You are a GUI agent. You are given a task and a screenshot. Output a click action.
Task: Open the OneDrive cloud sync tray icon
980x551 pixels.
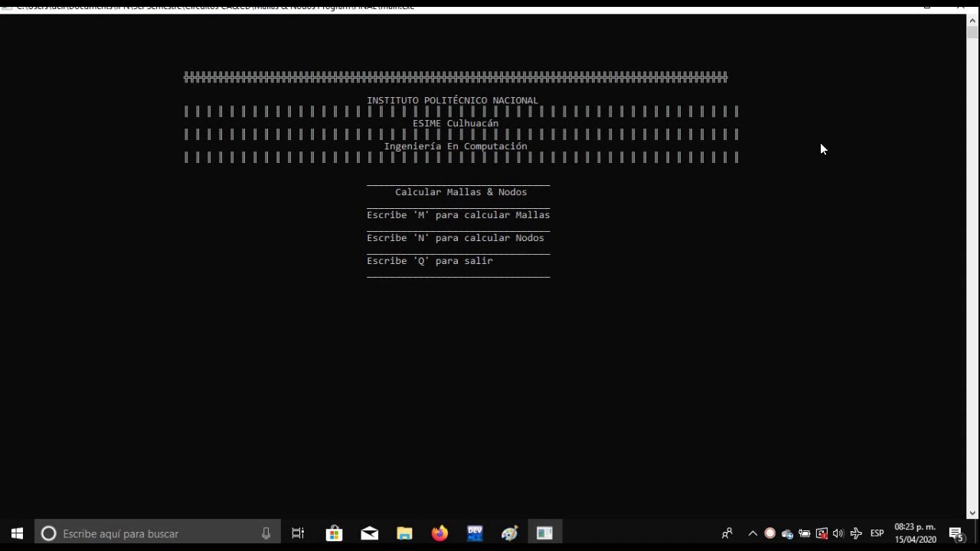(787, 533)
